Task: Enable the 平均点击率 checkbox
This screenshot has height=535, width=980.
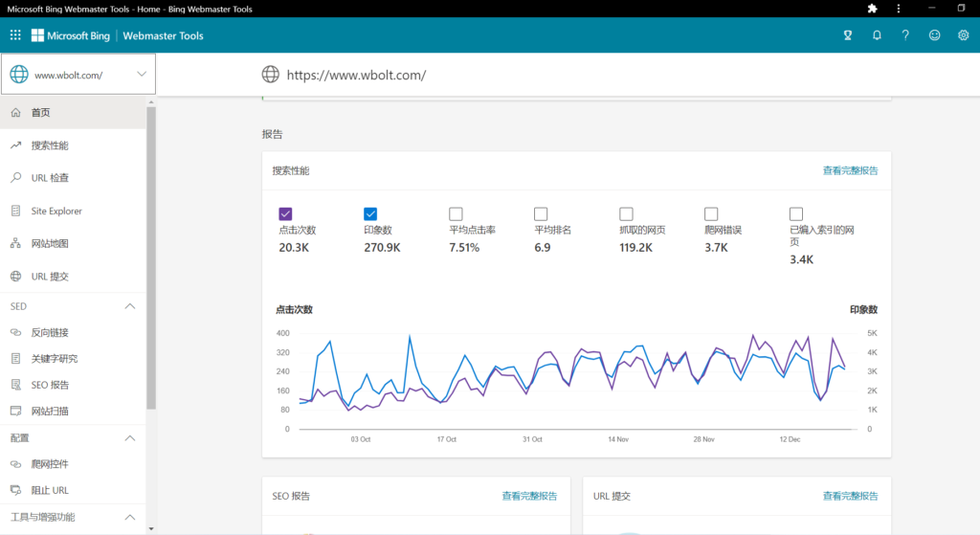Action: coord(456,213)
